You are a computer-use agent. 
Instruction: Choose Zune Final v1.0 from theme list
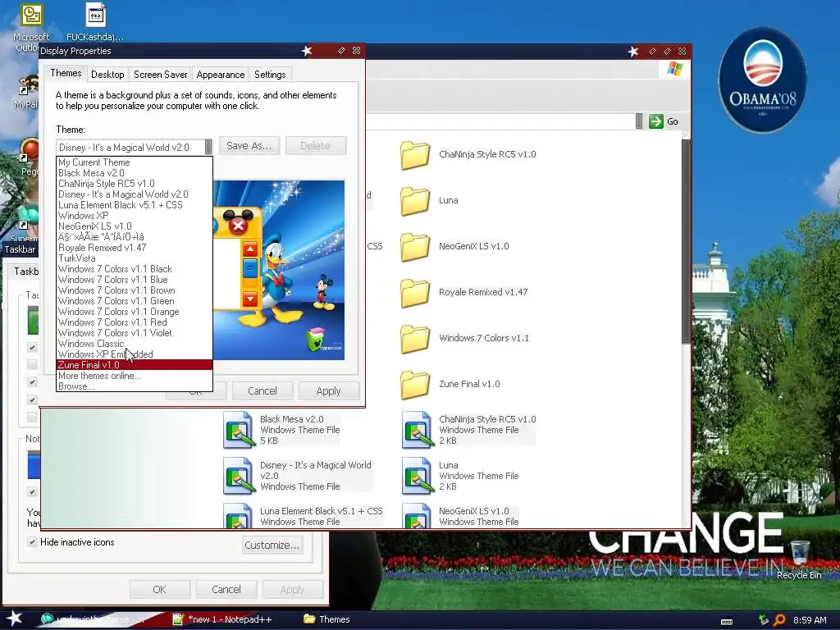[x=135, y=365]
